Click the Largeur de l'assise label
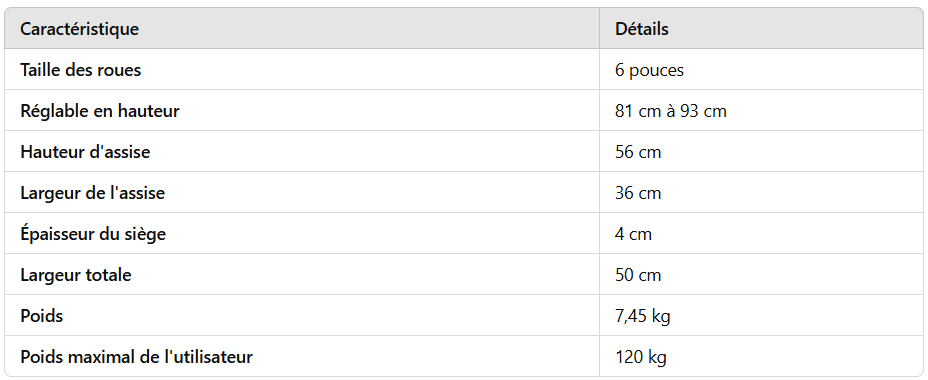928x380 pixels. pyautogui.click(x=92, y=193)
